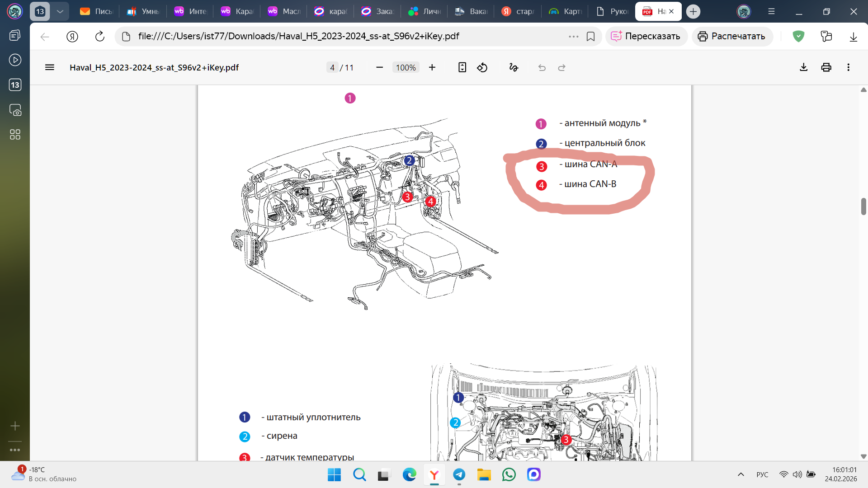Open PDF viewer more options menu
The width and height of the screenshot is (868, 488).
[x=848, y=68]
